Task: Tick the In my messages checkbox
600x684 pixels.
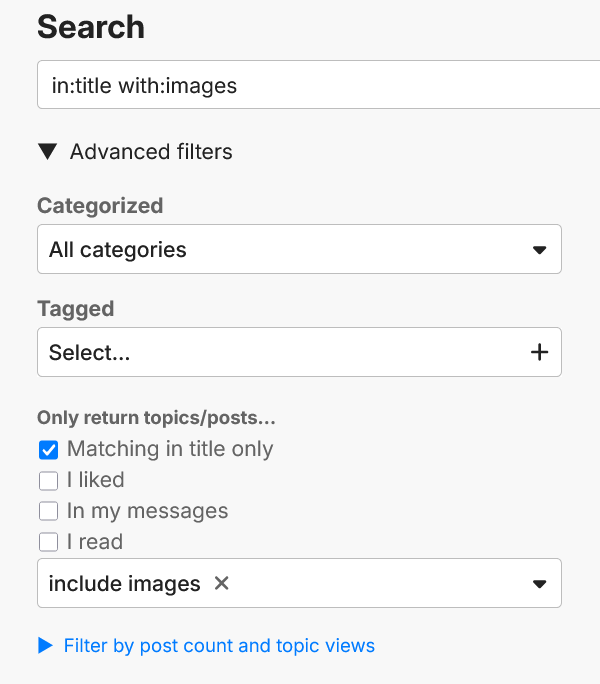Action: (x=49, y=512)
